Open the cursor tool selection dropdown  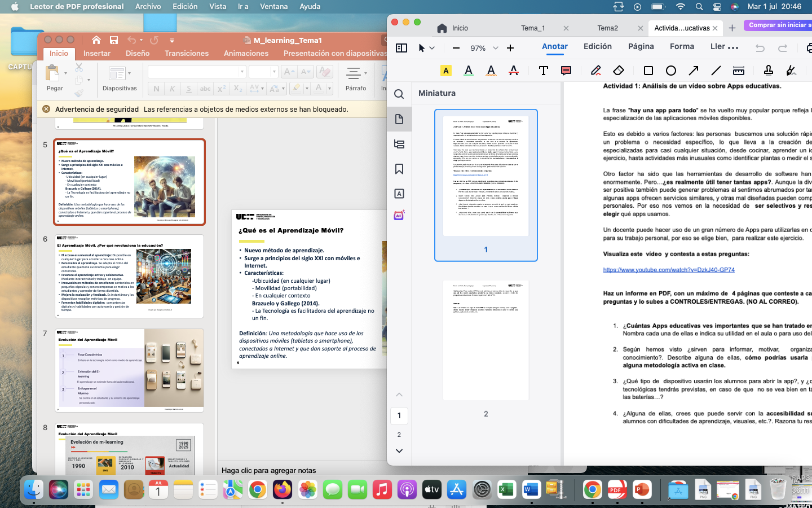(x=432, y=48)
